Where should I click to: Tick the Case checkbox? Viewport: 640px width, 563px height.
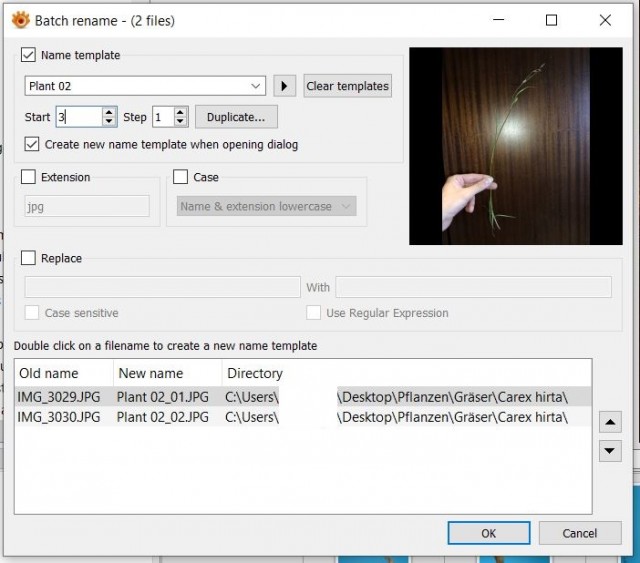coord(180,177)
